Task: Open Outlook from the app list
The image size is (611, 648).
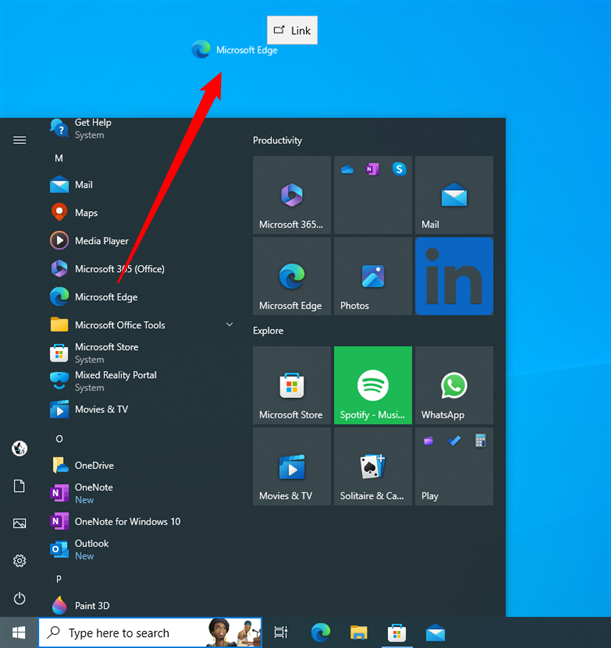Action: tap(141, 550)
